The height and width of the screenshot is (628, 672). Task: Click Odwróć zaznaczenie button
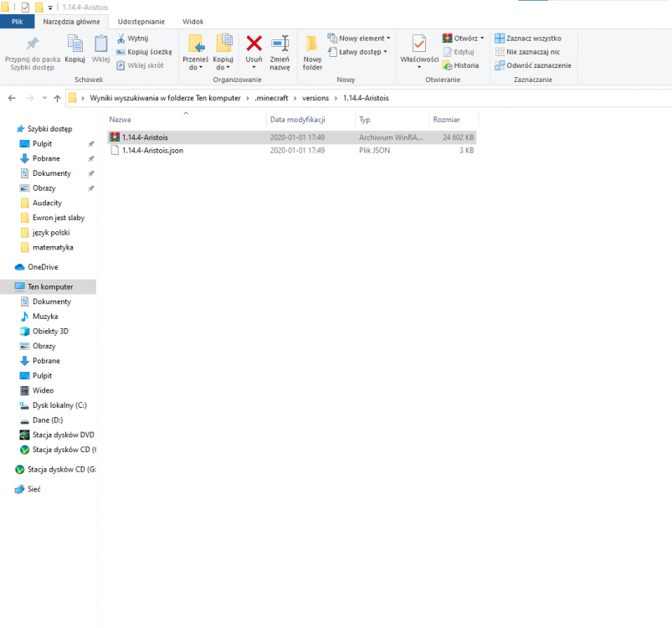pyautogui.click(x=533, y=65)
